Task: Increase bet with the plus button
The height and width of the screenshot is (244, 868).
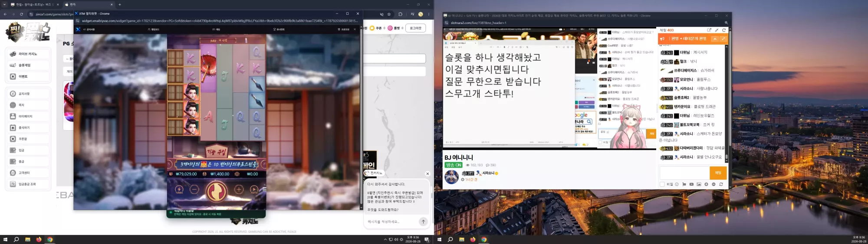Action: 239,189
